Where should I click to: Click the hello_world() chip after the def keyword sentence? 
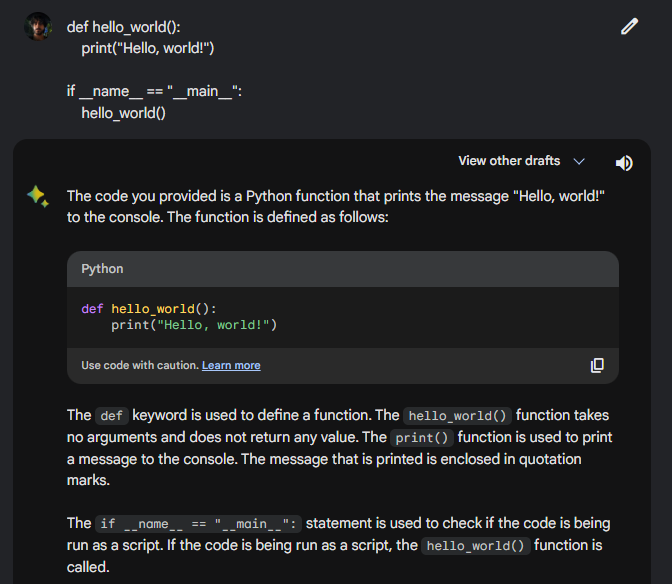point(457,416)
